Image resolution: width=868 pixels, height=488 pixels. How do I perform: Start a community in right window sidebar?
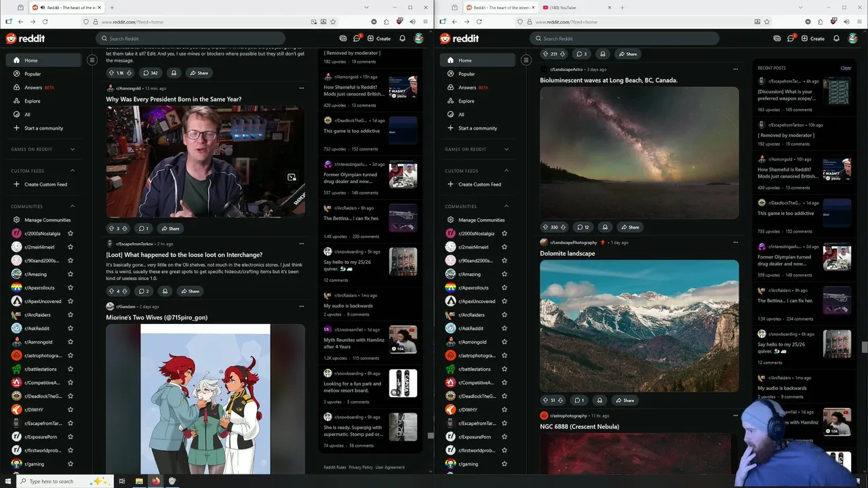[x=477, y=128]
